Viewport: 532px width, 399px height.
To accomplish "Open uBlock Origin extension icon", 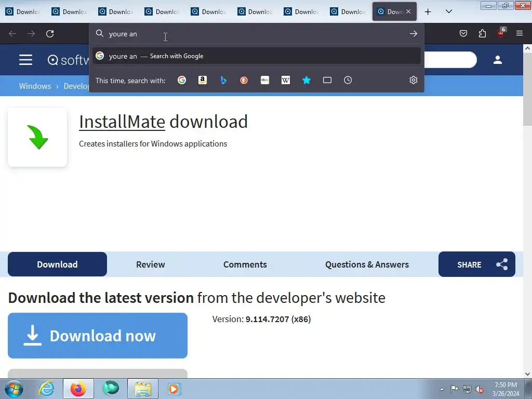I will pos(501,33).
